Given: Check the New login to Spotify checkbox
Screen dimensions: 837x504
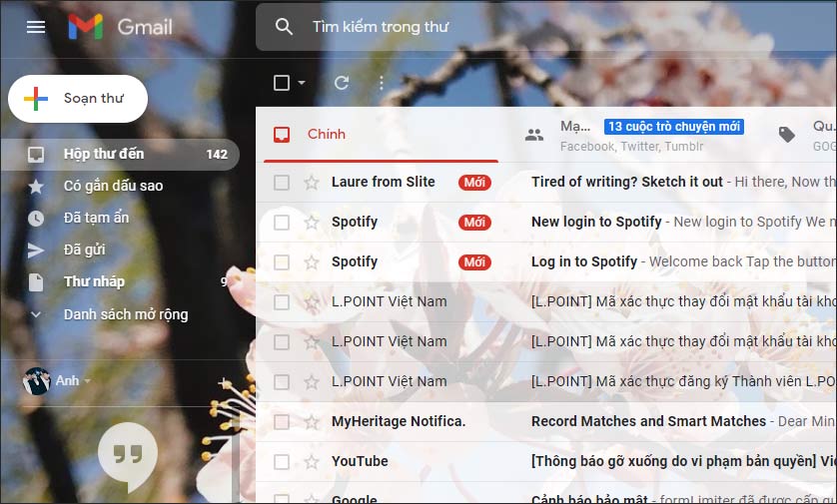Looking at the screenshot, I should click(282, 223).
